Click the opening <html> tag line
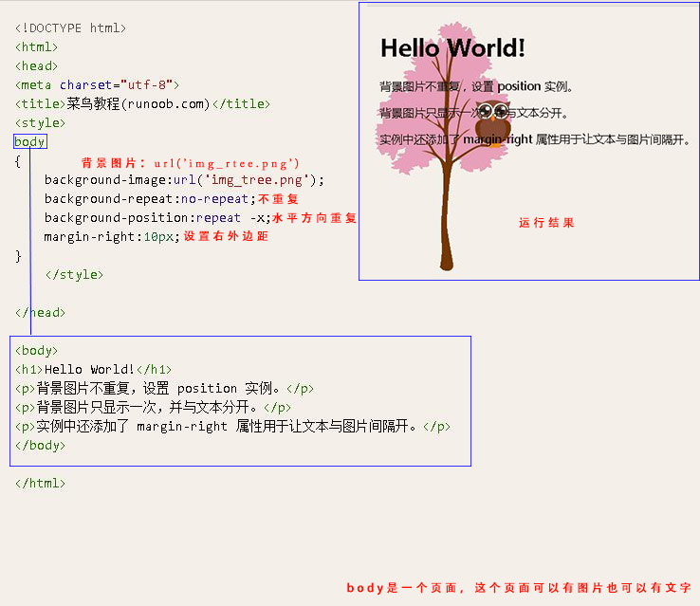The image size is (700, 606). (37, 46)
